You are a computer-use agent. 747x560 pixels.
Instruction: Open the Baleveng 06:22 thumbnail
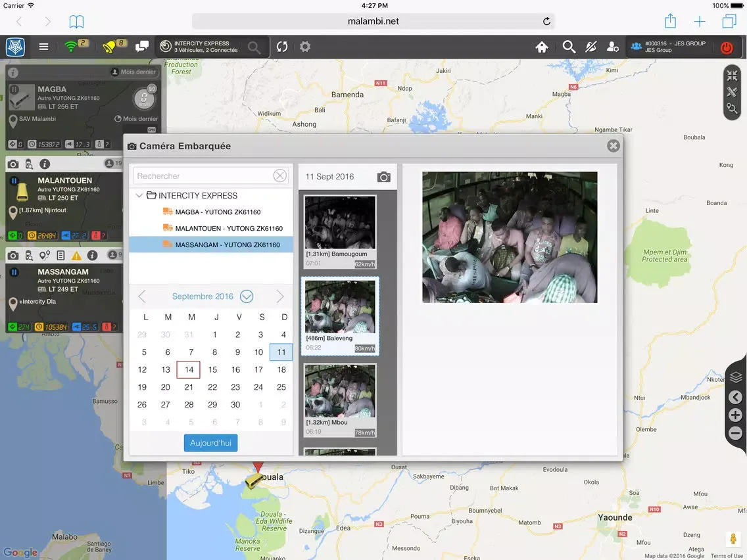point(340,316)
